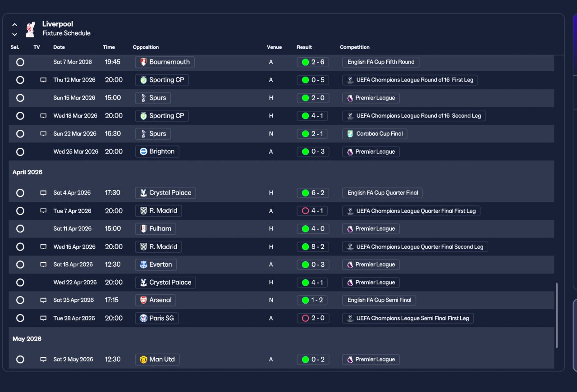This screenshot has width=577, height=392.
Task: Click the Spurs badge on the 15 Mar row
Action: [143, 98]
